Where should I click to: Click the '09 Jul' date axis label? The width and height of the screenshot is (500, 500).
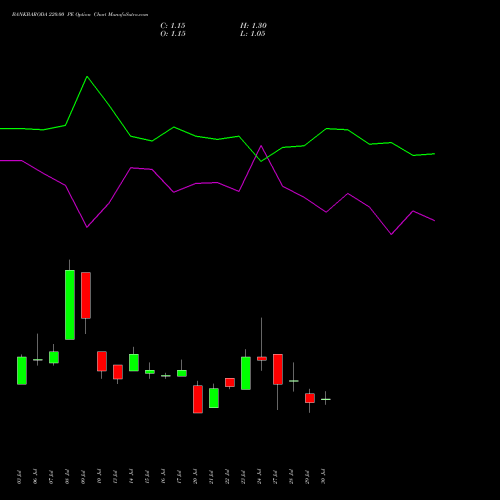(83, 477)
